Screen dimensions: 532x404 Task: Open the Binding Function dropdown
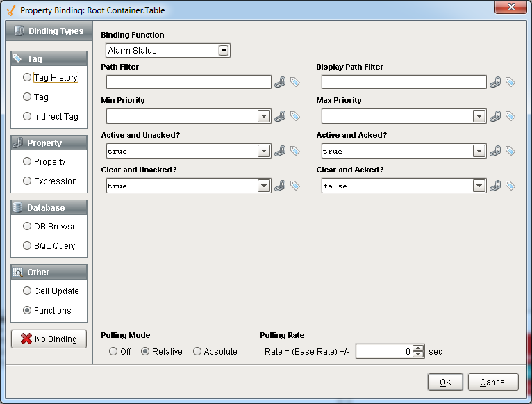[x=224, y=51]
